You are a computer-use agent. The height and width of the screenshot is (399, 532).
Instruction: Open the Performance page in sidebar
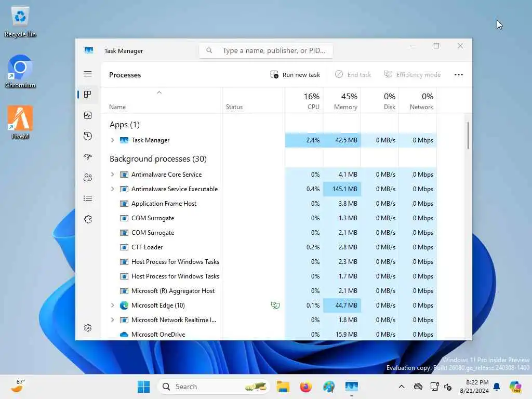coord(88,115)
